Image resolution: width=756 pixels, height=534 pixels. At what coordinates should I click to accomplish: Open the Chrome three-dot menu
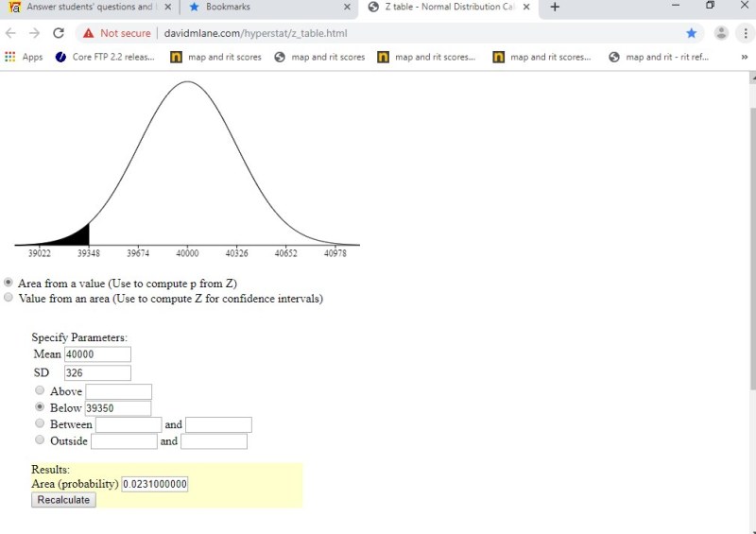point(746,33)
